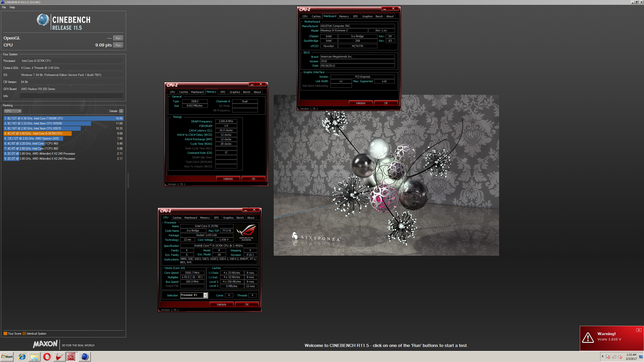Expand ranking Details arrow
Viewport: 644px width, 362px height.
pos(121,111)
